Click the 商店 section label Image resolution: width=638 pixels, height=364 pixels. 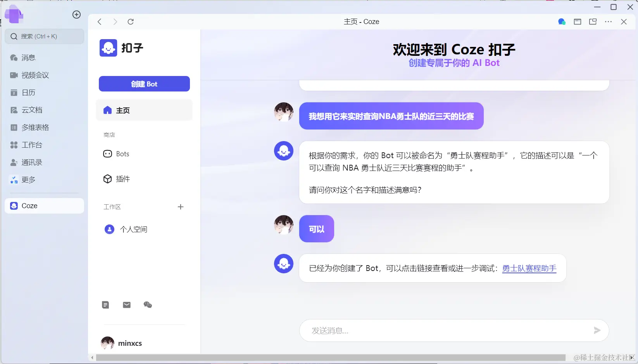(x=109, y=135)
